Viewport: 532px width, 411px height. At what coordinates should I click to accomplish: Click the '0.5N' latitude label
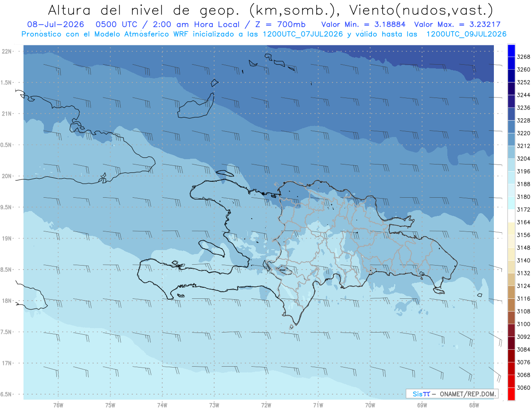(x=6, y=145)
